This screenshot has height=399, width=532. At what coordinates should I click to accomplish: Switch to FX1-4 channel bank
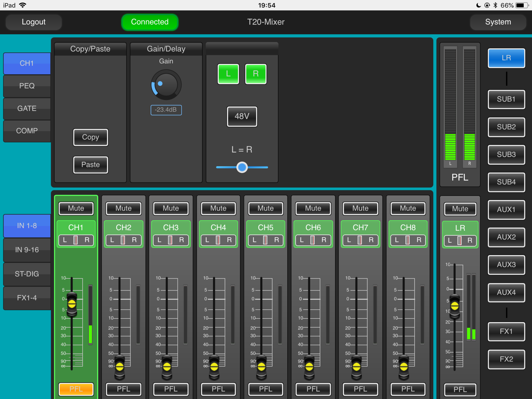click(x=27, y=298)
